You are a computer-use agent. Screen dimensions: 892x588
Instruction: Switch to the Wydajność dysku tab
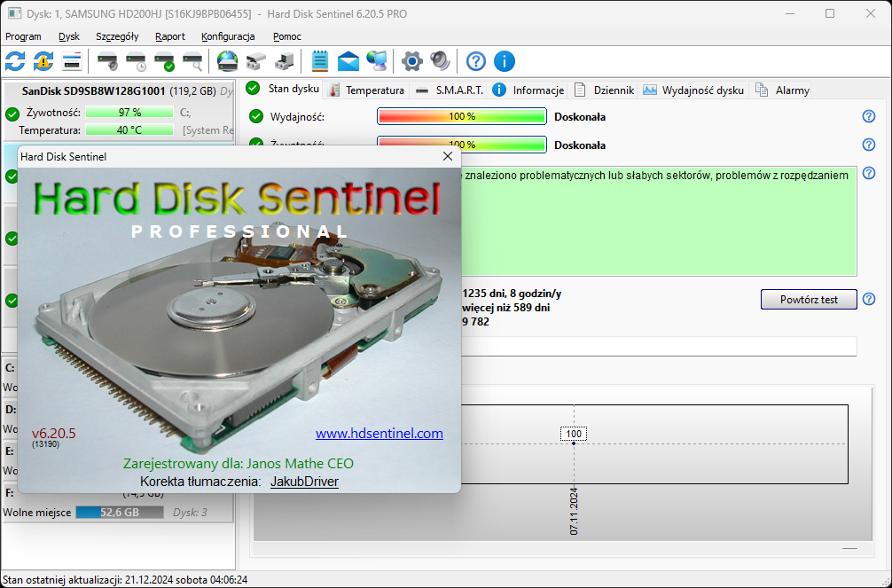(x=693, y=90)
